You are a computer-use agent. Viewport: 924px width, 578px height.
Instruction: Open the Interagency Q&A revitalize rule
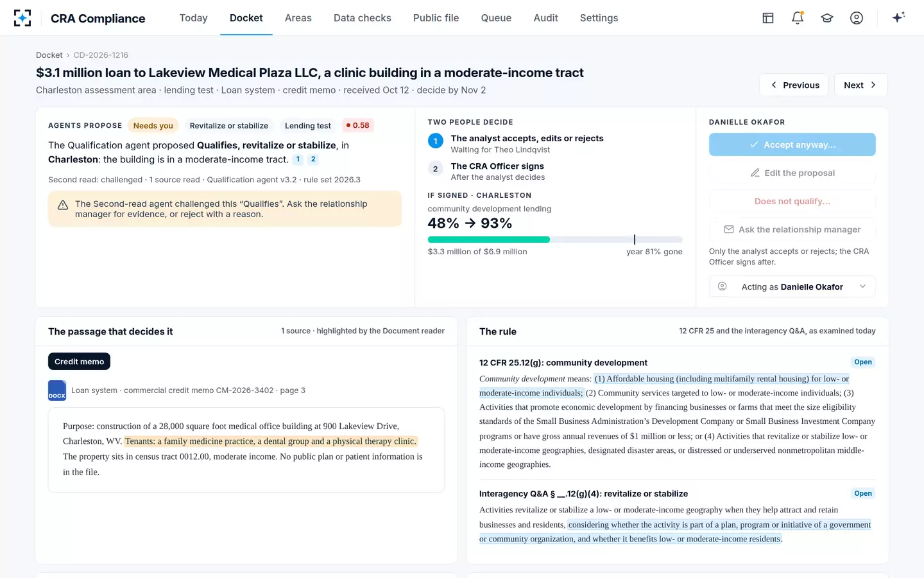pyautogui.click(x=863, y=493)
